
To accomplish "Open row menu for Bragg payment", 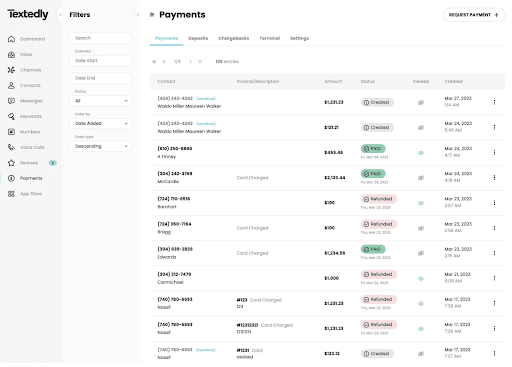I will (494, 228).
